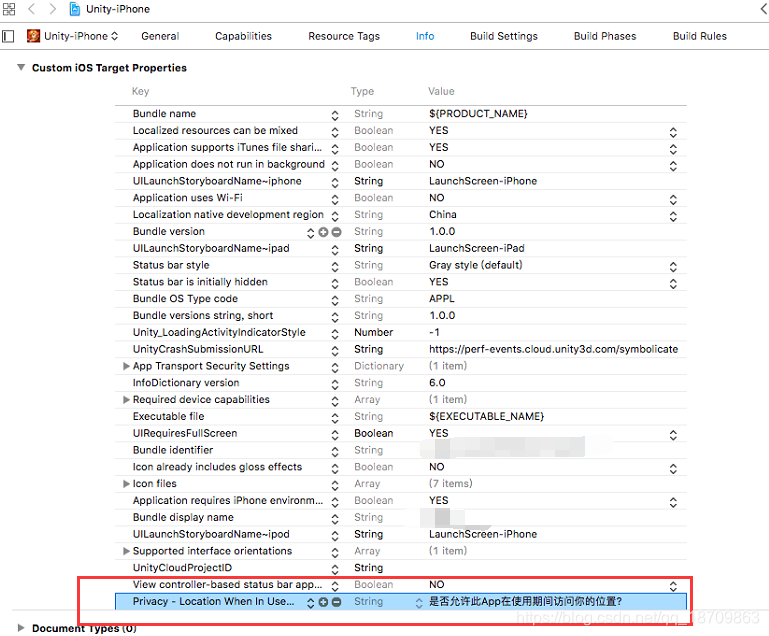Add row via plus on Privacy Location row

[x=323, y=602]
